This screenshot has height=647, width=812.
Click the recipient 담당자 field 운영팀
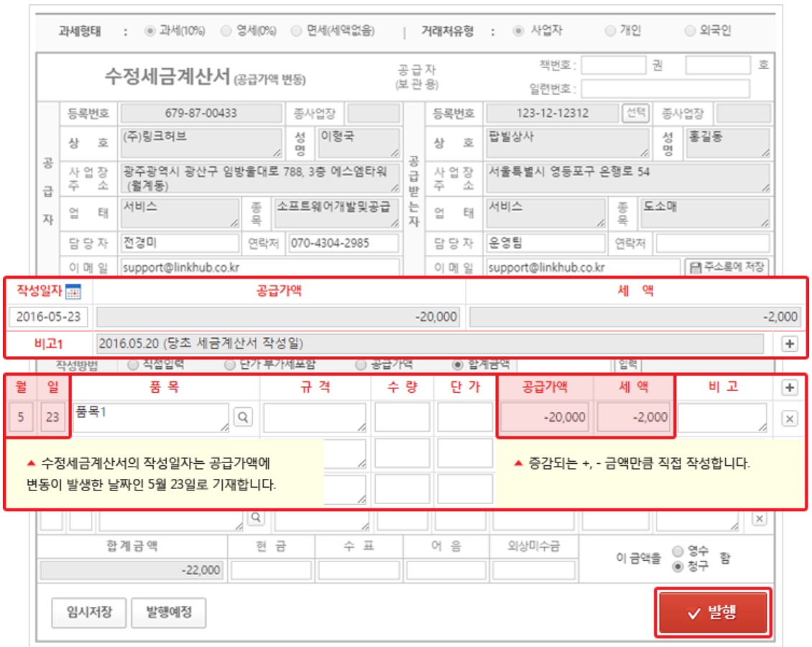click(545, 243)
